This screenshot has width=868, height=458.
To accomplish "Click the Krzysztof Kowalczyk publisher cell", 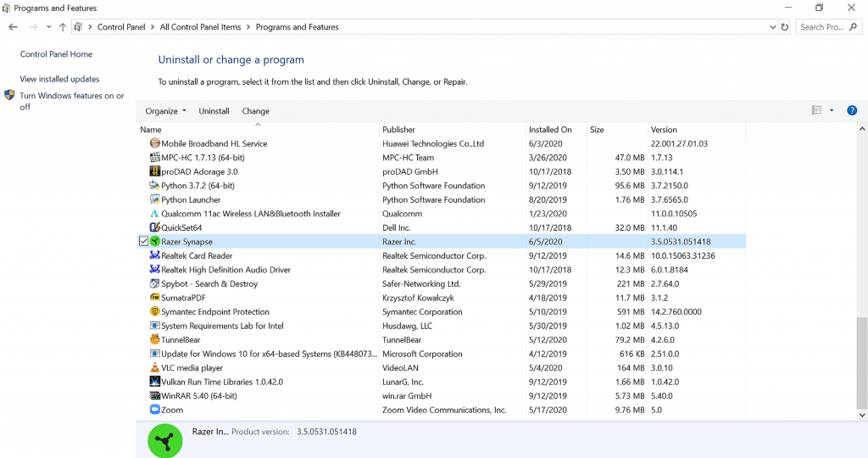I will (x=418, y=298).
